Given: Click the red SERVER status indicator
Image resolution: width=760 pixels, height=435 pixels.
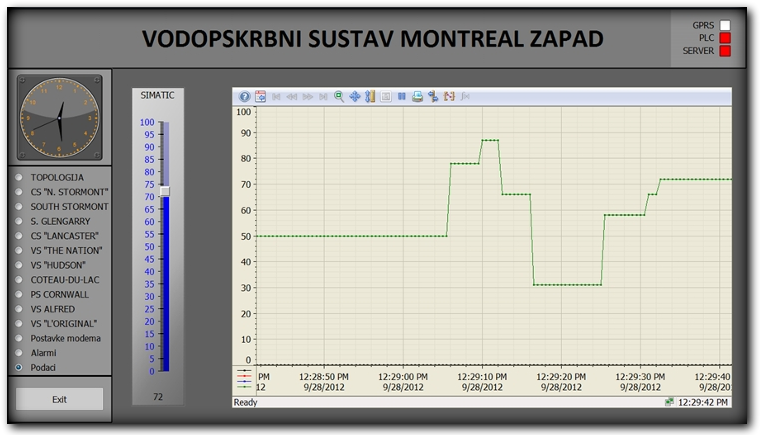Looking at the screenshot, I should (x=725, y=51).
